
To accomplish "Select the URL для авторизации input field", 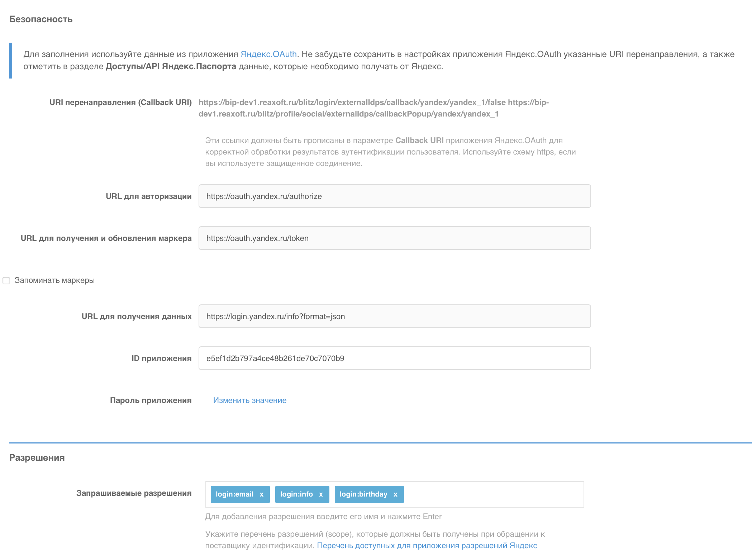I will [x=394, y=196].
